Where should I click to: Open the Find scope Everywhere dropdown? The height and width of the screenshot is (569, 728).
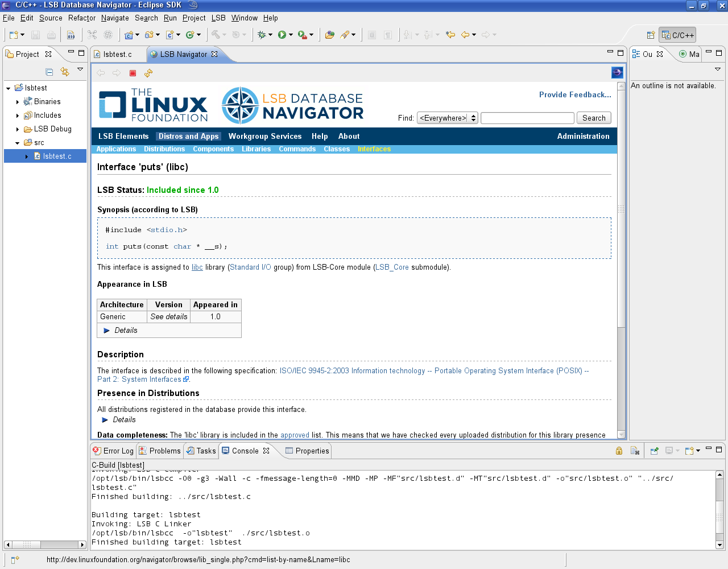(447, 118)
